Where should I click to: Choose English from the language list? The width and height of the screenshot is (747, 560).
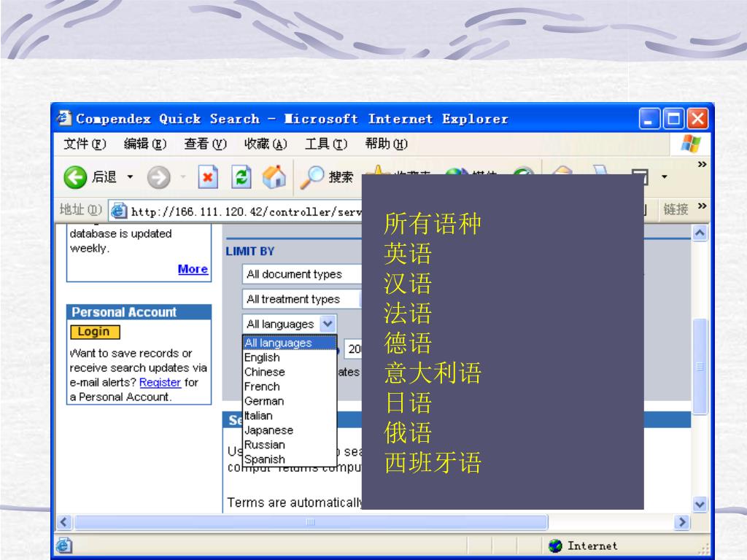289,357
